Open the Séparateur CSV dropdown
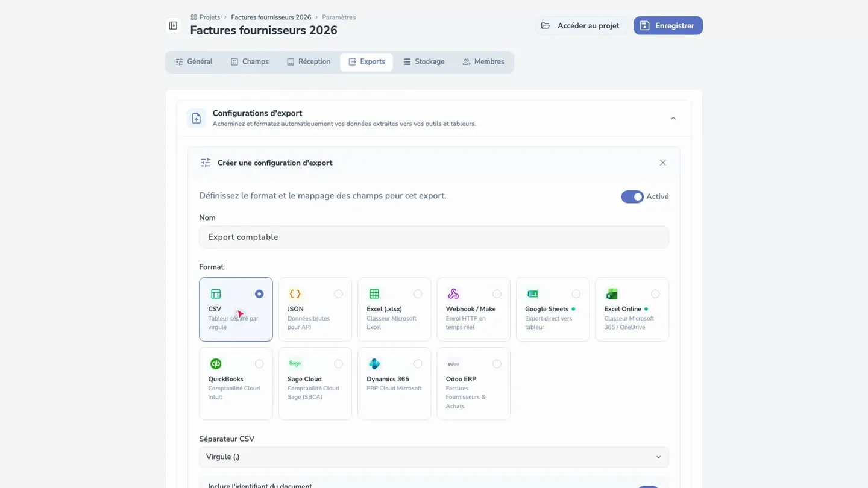 pos(434,457)
